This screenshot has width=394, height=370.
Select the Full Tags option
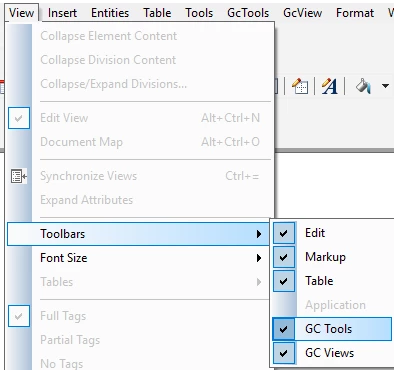(x=138, y=316)
